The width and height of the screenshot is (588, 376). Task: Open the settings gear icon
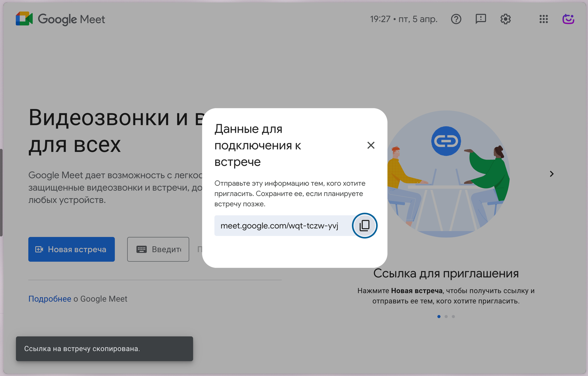pyautogui.click(x=505, y=19)
